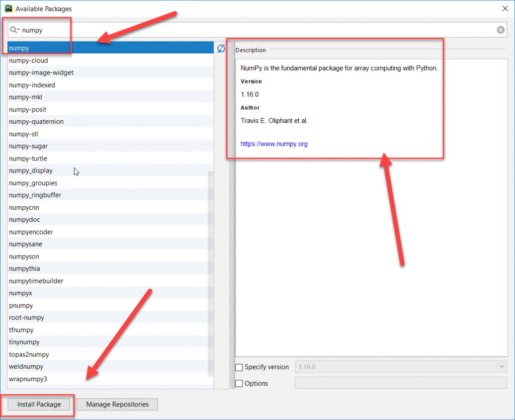The height and width of the screenshot is (420, 515).
Task: Close the Available Packages dialog
Action: tap(505, 9)
